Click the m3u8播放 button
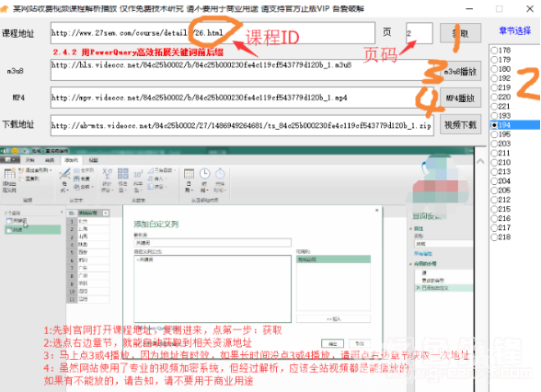The height and width of the screenshot is (392, 541). point(461,72)
